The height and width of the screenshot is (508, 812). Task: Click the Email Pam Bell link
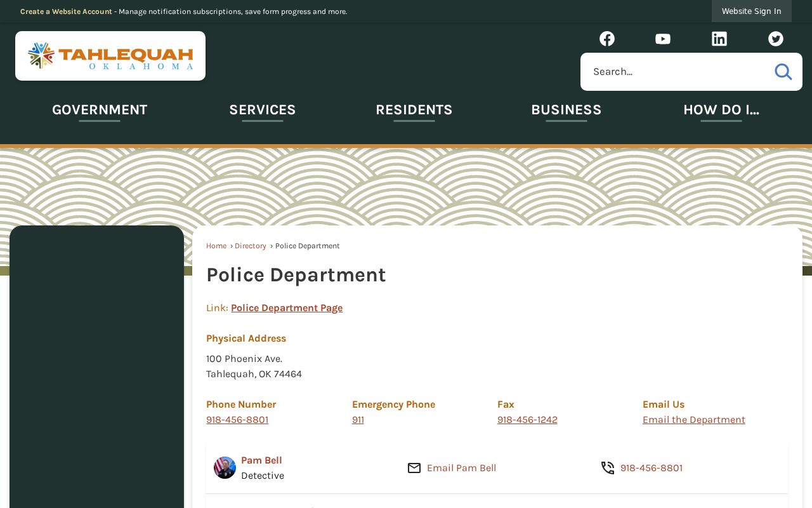pos(462,468)
